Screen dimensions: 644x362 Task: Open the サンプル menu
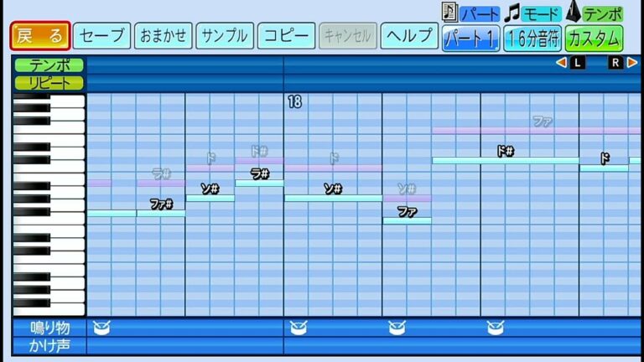(x=225, y=36)
